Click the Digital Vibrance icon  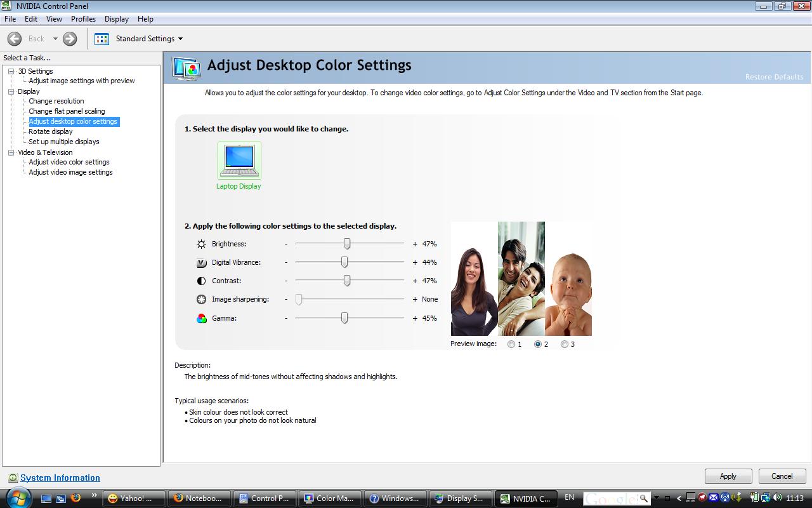(201, 262)
